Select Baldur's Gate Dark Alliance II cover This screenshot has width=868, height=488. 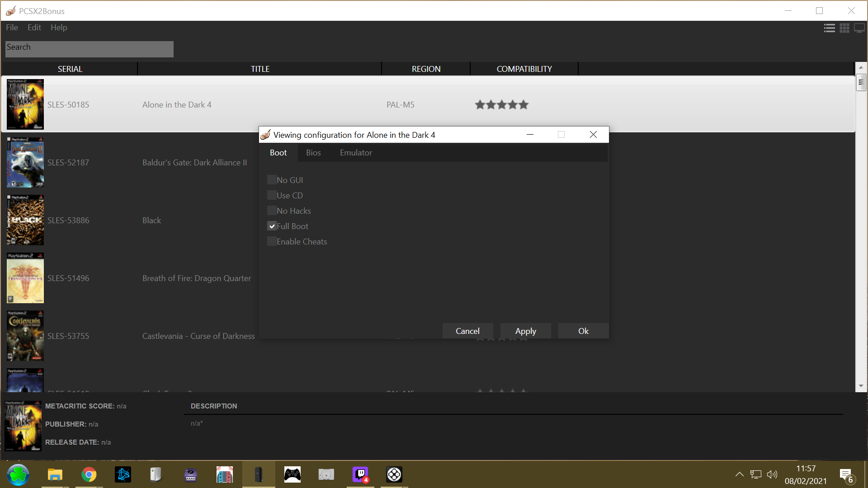pos(25,162)
